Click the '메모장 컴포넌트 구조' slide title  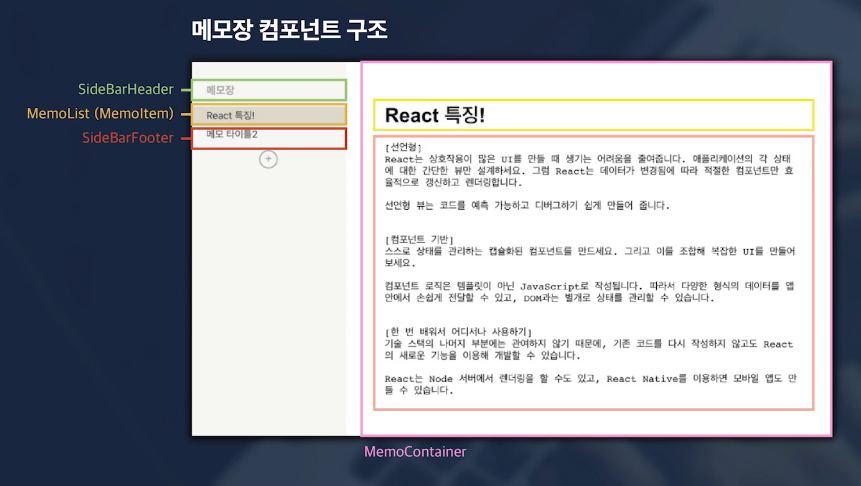pos(289,30)
